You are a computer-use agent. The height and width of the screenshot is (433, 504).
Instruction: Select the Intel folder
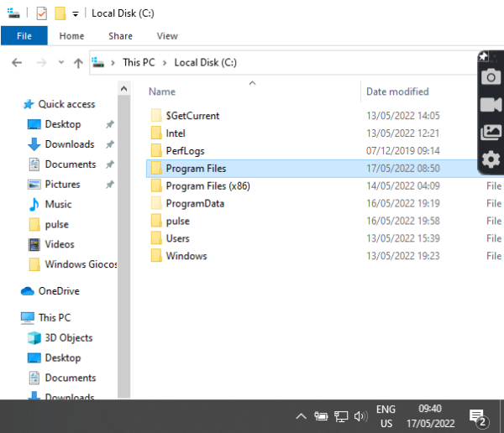pyautogui.click(x=176, y=133)
